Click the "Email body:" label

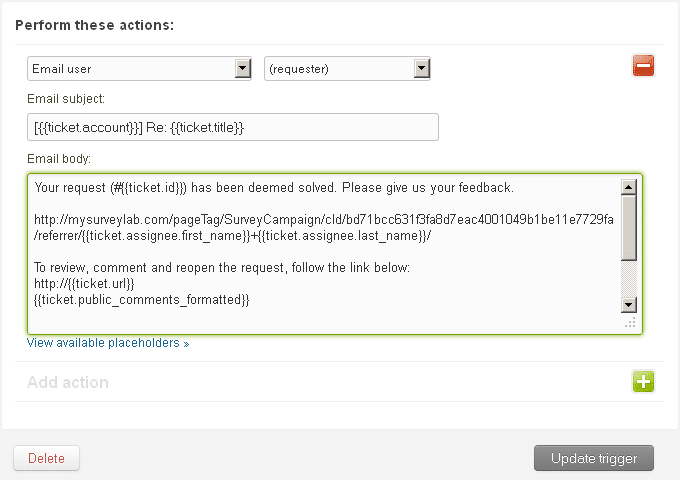[x=59, y=159]
